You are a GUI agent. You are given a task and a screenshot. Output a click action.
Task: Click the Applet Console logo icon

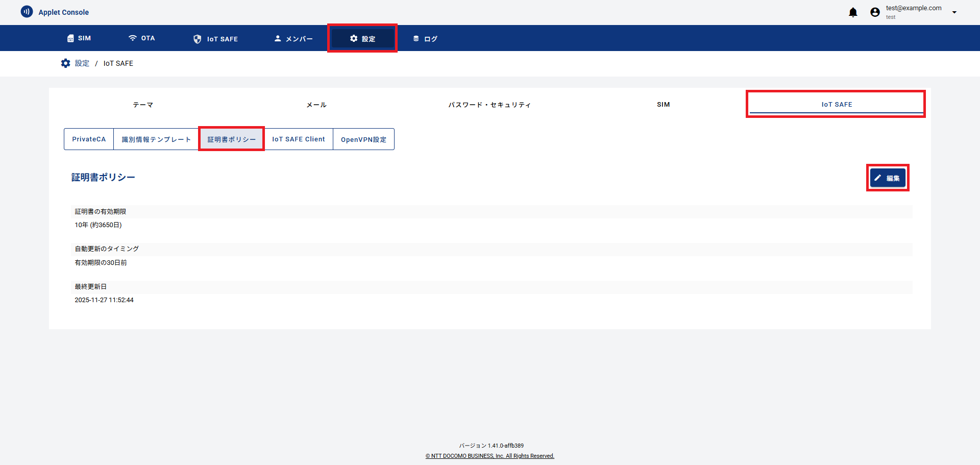pyautogui.click(x=27, y=11)
